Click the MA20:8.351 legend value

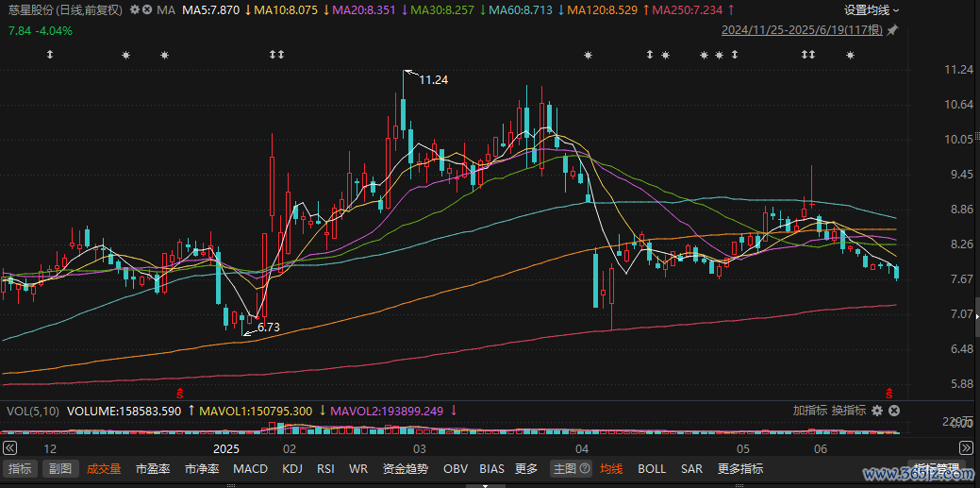[x=365, y=10]
